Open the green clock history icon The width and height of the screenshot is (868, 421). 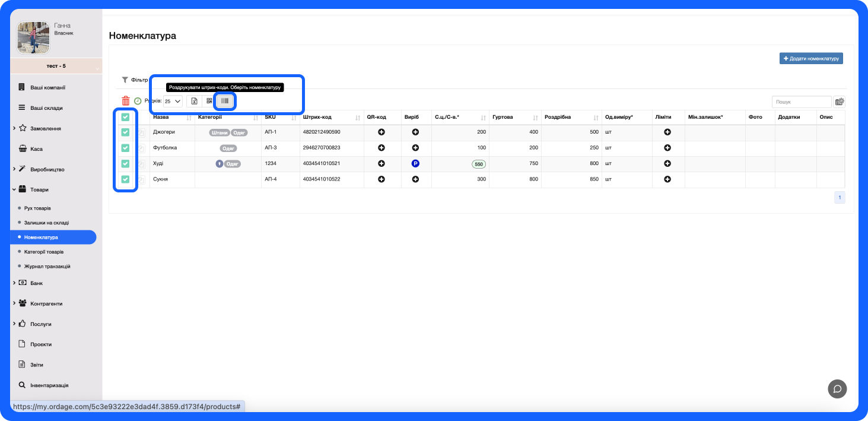point(138,101)
